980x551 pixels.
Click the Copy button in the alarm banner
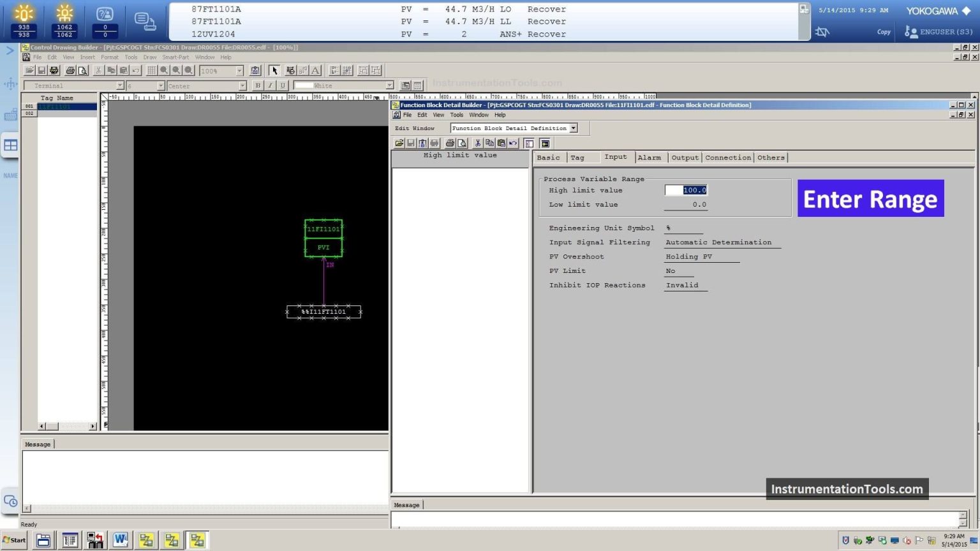coord(883,31)
